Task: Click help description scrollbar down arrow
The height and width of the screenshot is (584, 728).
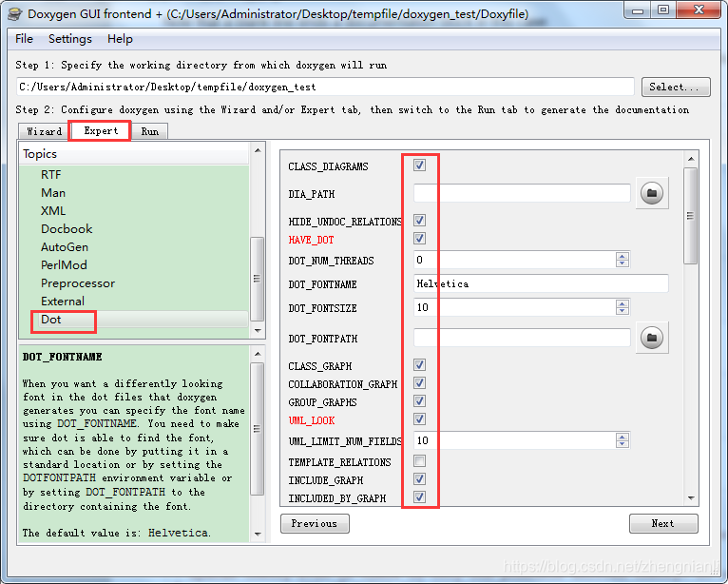Action: pos(258,535)
